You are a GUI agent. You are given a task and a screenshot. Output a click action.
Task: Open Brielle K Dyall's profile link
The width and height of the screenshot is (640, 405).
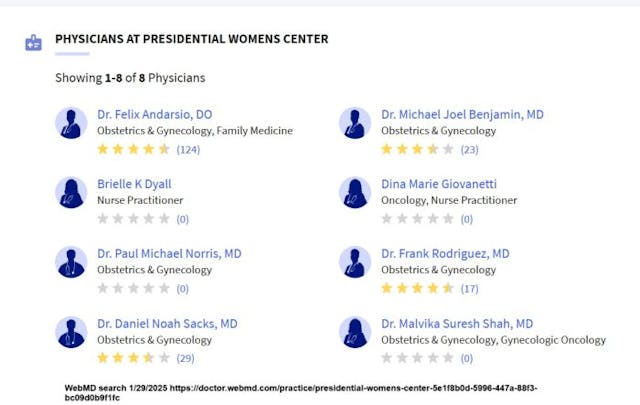tap(134, 184)
